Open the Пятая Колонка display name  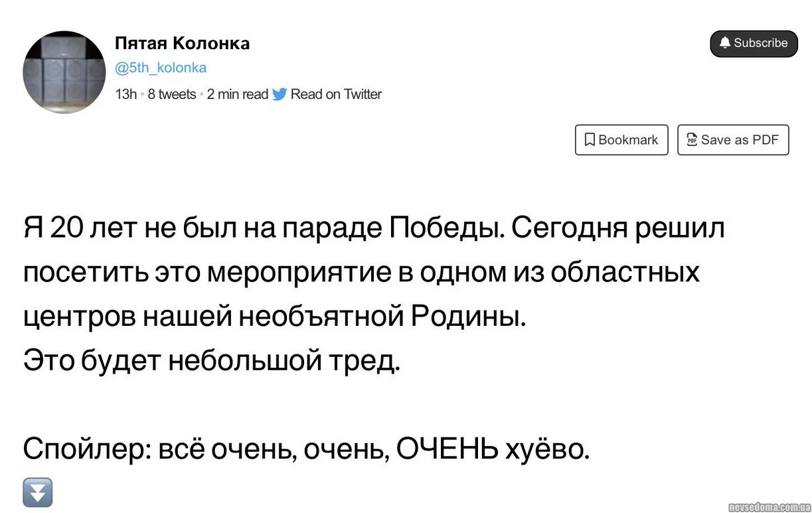pos(182,43)
